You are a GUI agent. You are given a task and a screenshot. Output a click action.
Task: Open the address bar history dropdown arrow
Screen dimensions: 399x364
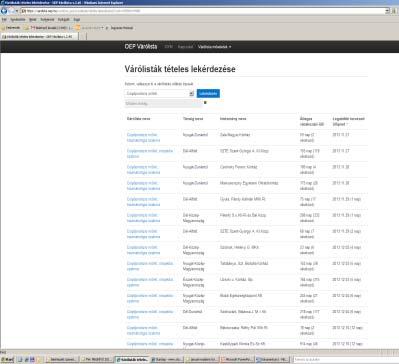[x=387, y=11]
